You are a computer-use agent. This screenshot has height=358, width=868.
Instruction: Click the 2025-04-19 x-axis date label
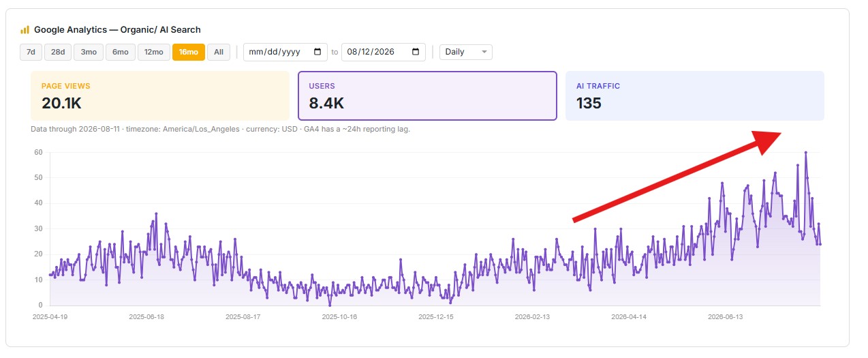click(50, 317)
